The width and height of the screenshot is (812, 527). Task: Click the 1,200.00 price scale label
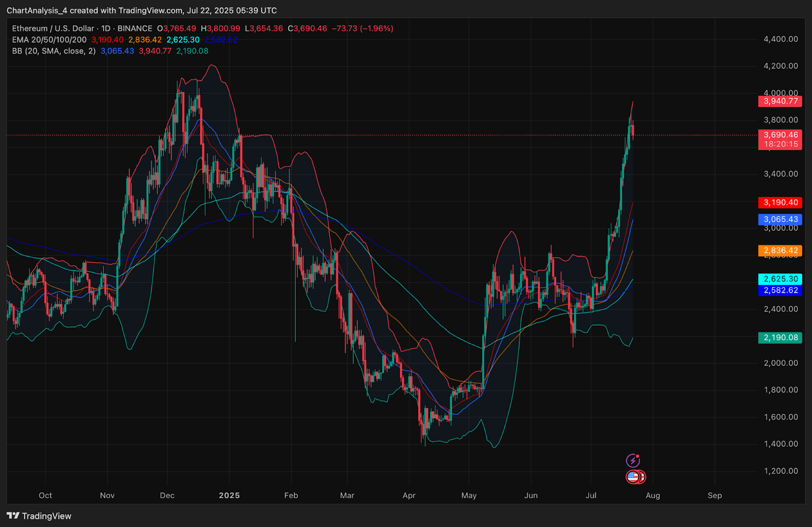click(781, 471)
